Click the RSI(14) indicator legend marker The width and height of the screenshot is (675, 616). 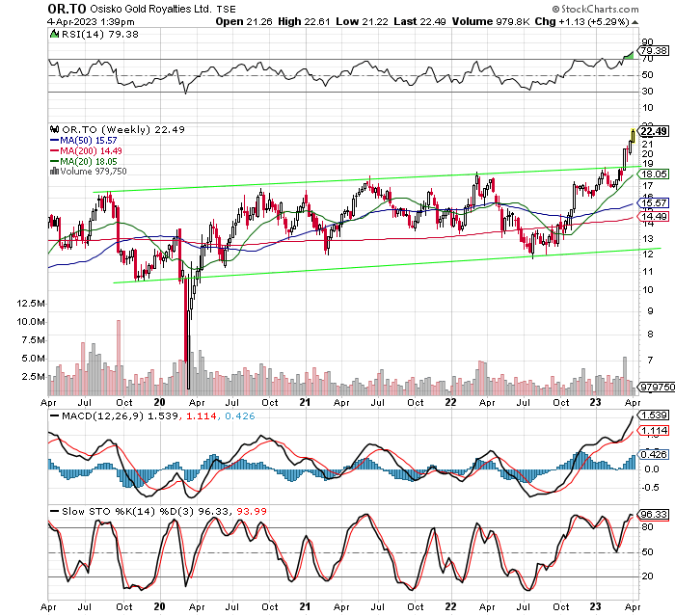55,36
